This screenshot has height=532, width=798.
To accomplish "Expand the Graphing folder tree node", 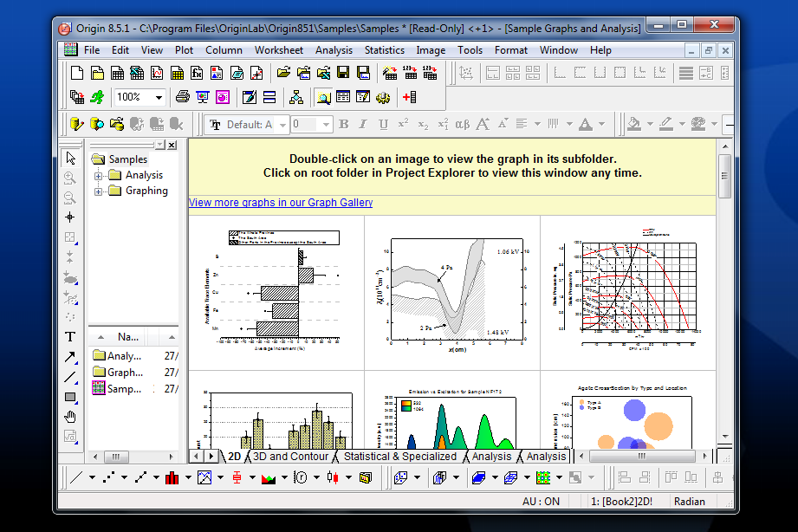I will pyautogui.click(x=99, y=191).
